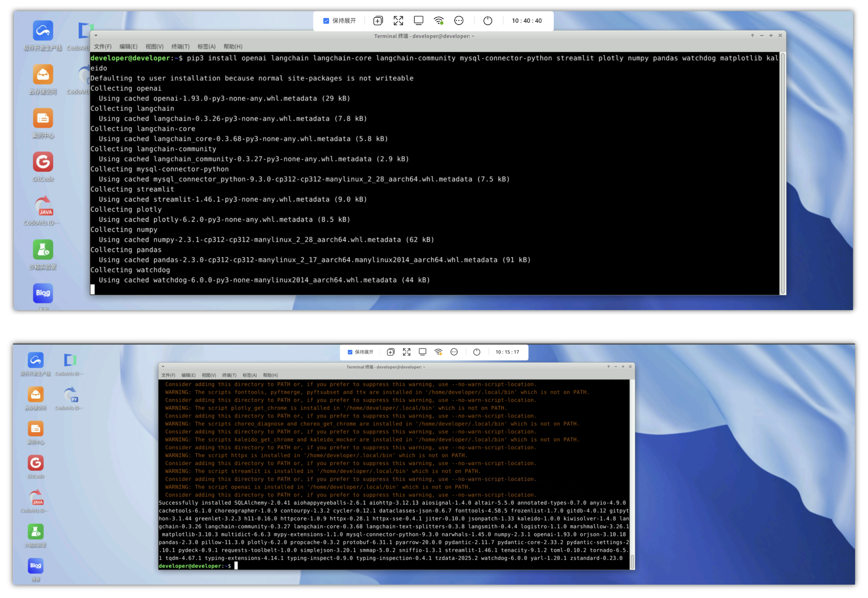Click the session timer reading 10 : 40 : 40

pos(527,20)
